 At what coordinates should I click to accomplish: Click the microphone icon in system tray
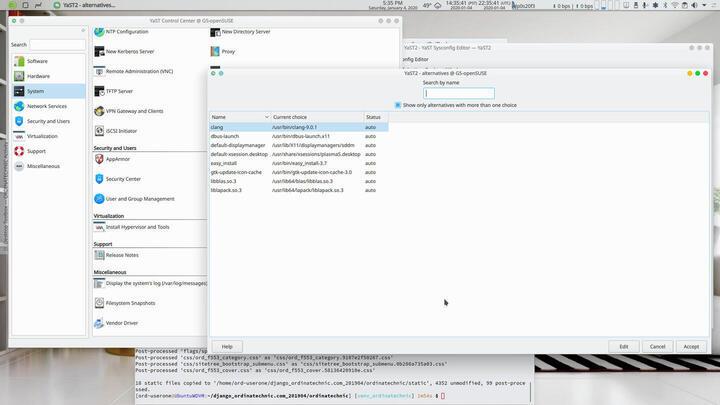(645, 6)
